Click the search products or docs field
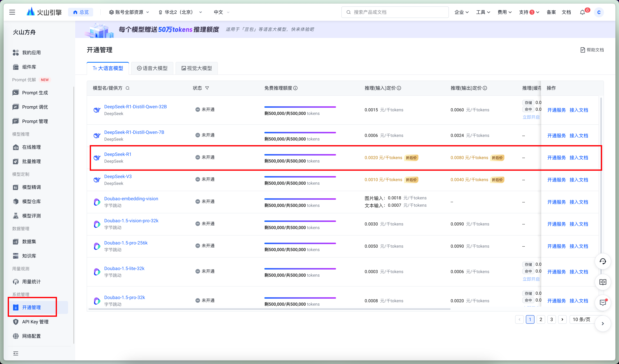619x364 pixels. (x=395, y=12)
